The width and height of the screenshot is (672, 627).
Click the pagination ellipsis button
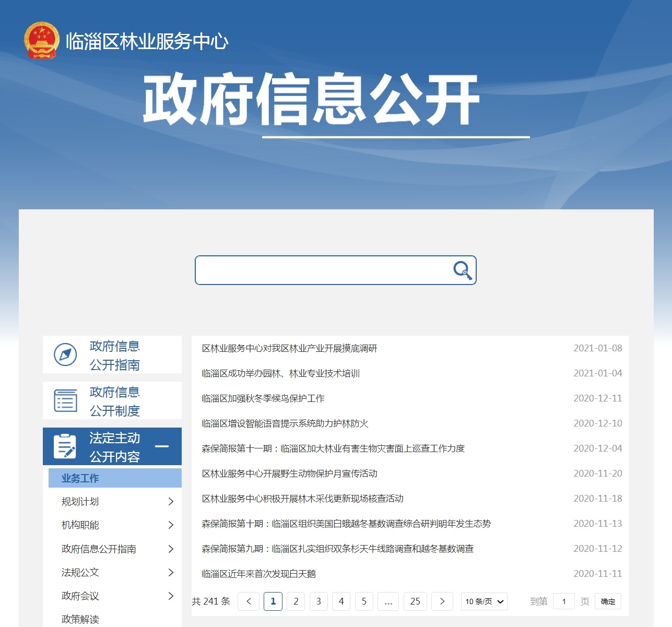[x=388, y=601]
